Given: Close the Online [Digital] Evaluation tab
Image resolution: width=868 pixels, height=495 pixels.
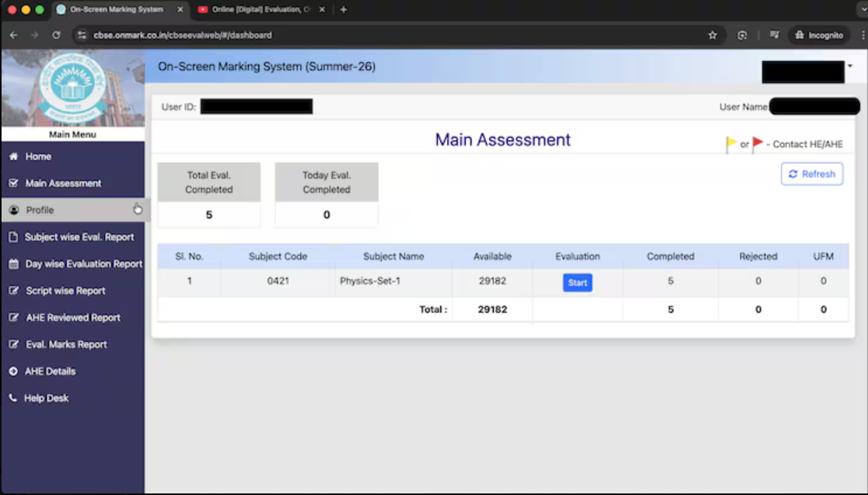Looking at the screenshot, I should (322, 9).
